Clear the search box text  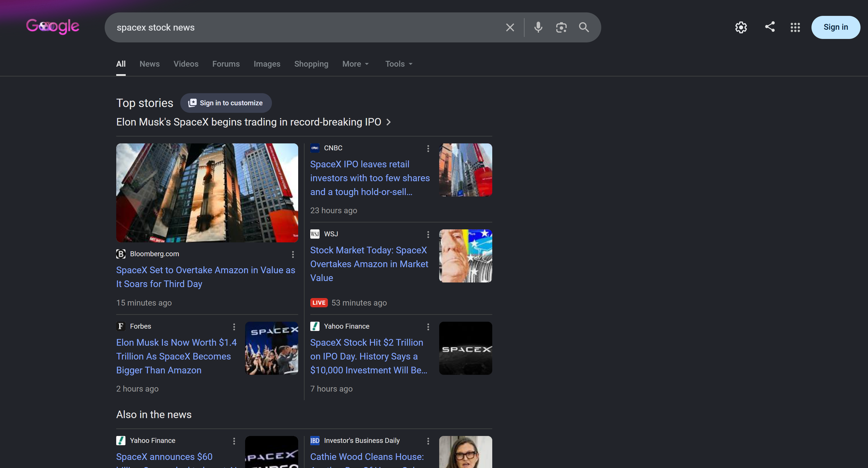coord(510,27)
